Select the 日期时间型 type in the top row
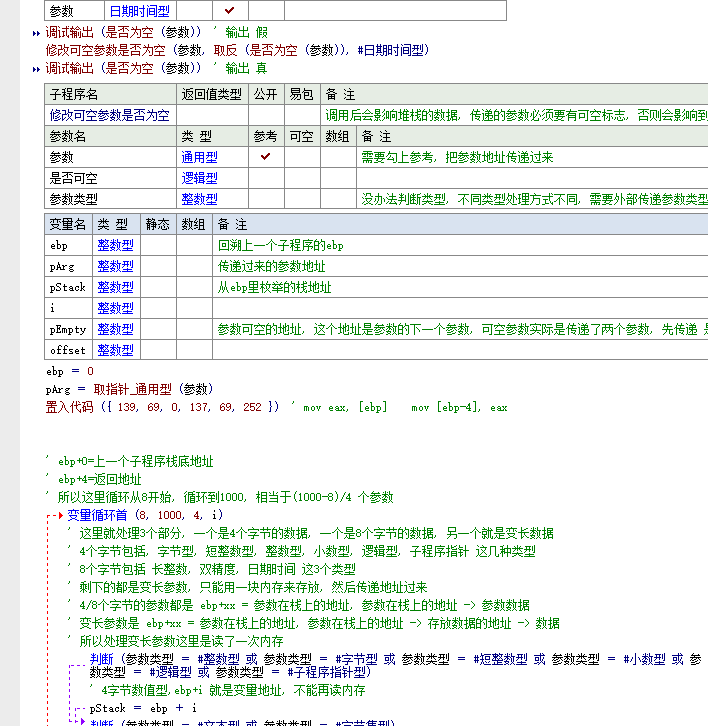Image resolution: width=708 pixels, height=726 pixels. click(139, 11)
